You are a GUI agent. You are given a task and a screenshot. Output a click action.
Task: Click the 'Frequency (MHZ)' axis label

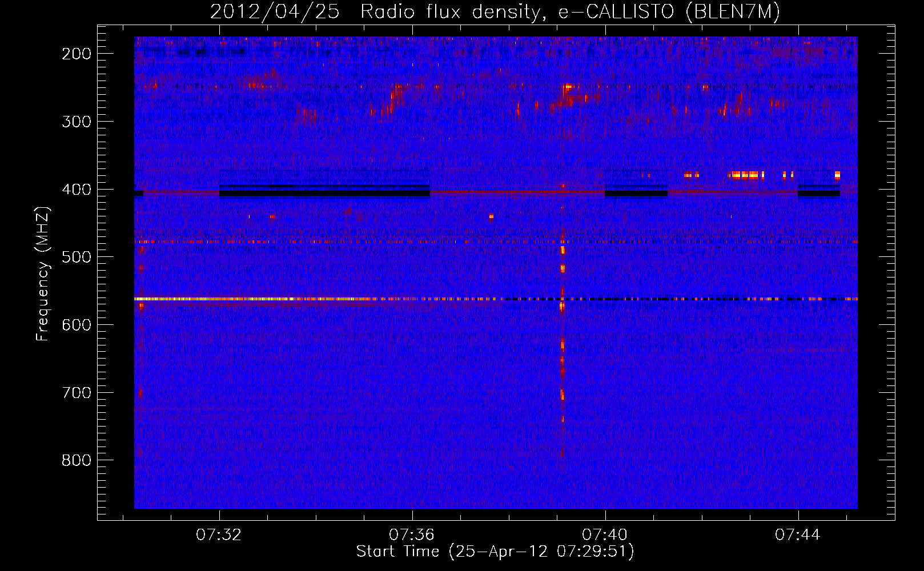[x=43, y=274]
